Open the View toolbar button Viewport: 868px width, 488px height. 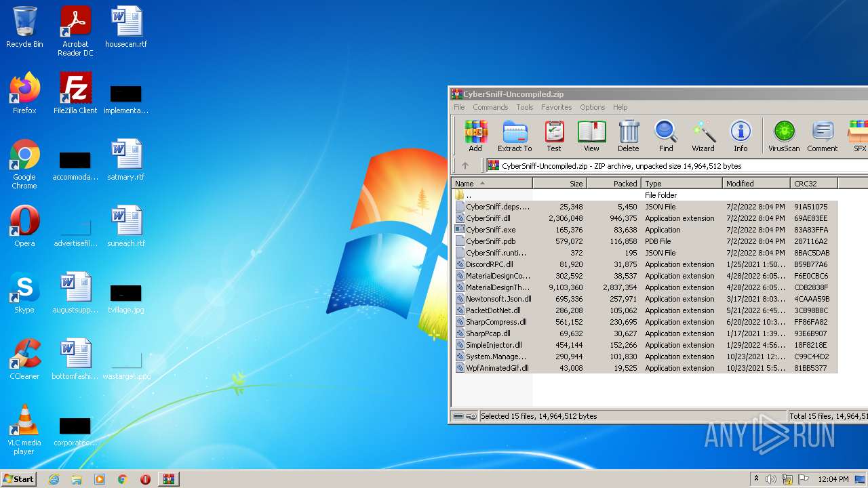(591, 136)
